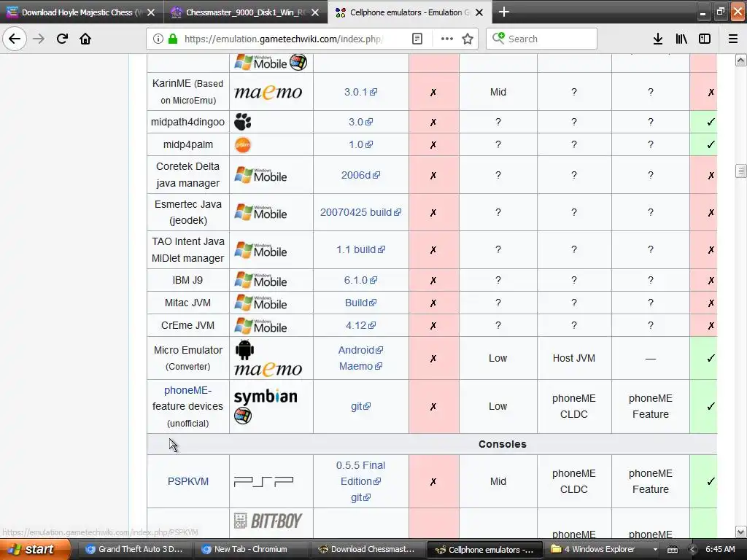747x560 pixels.
Task: Open the PSPKVM git link
Action: [360, 497]
